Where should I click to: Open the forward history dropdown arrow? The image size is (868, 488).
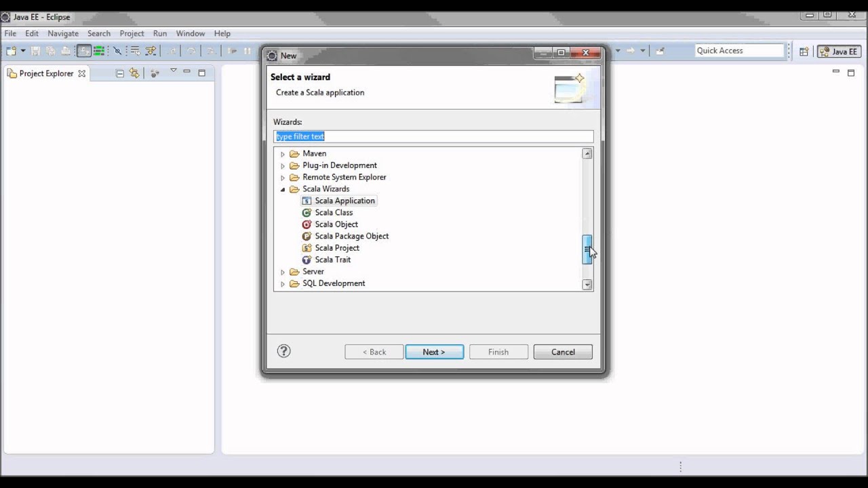[642, 51]
